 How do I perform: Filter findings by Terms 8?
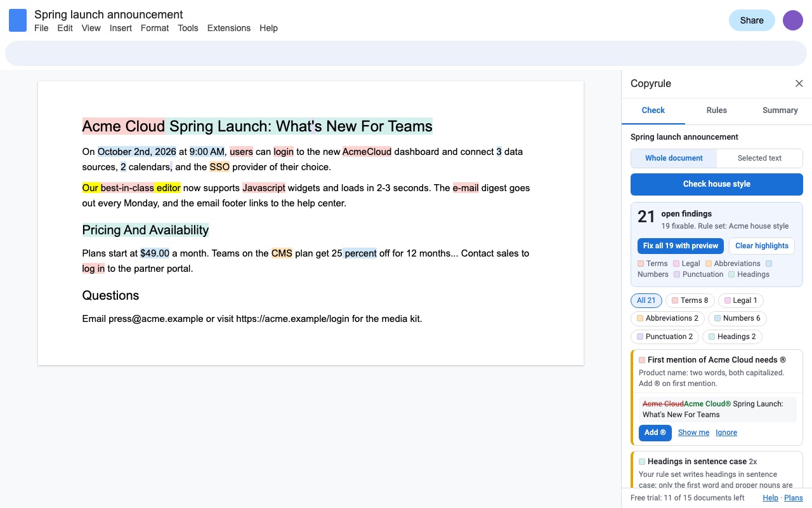tap(690, 300)
